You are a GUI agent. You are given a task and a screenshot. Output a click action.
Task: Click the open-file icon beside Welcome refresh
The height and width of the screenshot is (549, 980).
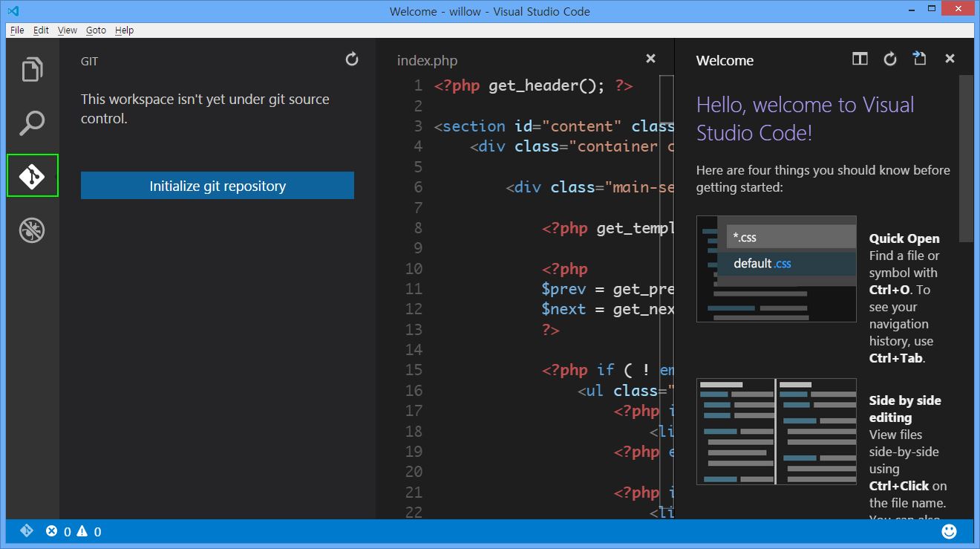click(x=920, y=59)
